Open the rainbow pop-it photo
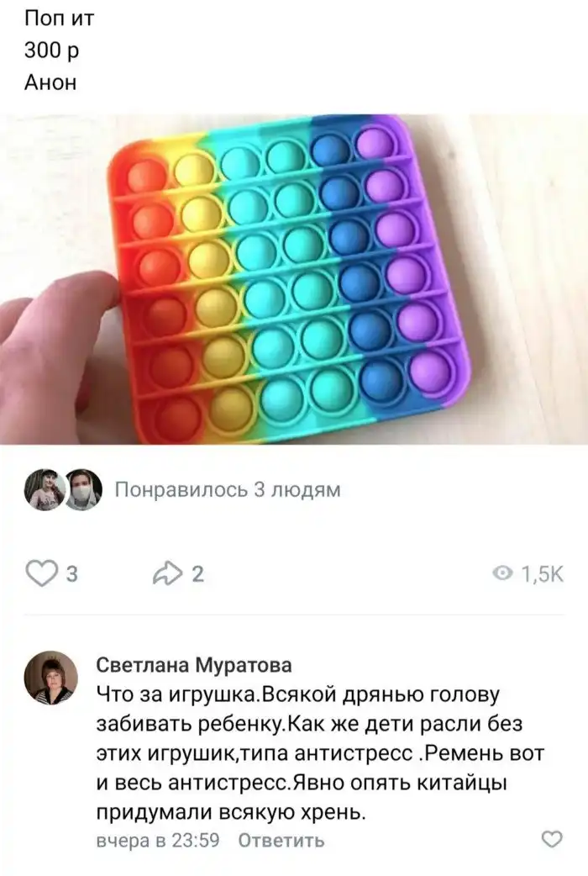Viewport: 588px width, 876px height. [294, 279]
